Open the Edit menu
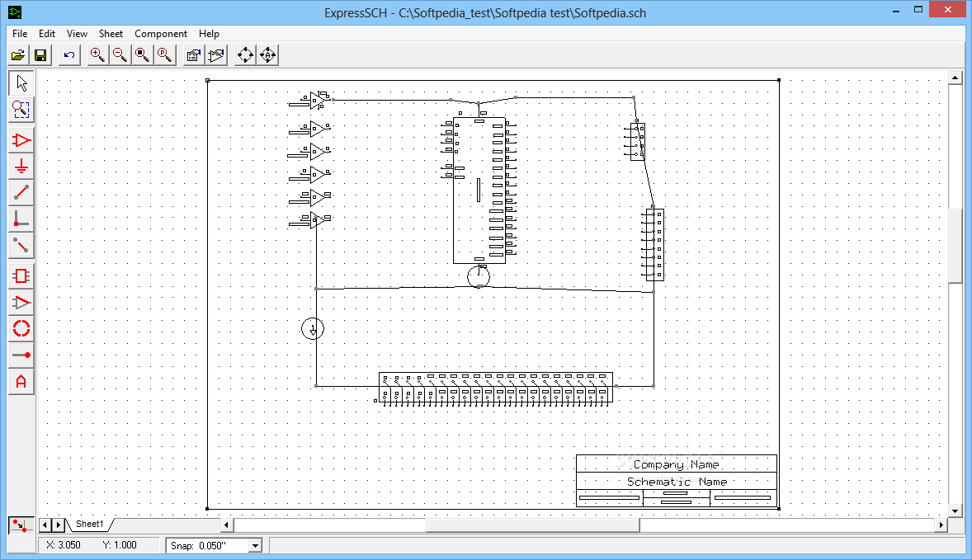The height and width of the screenshot is (560, 972). click(47, 34)
